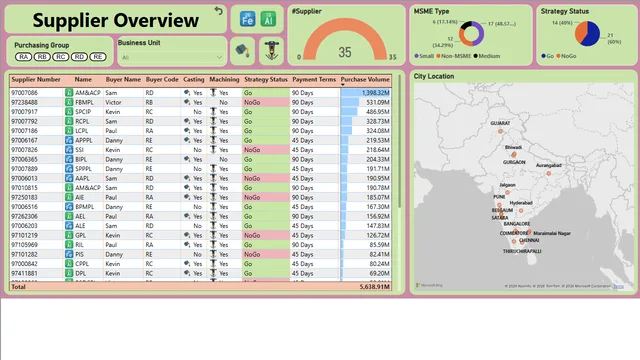Sort by the Purchase Volume column header

(365, 80)
